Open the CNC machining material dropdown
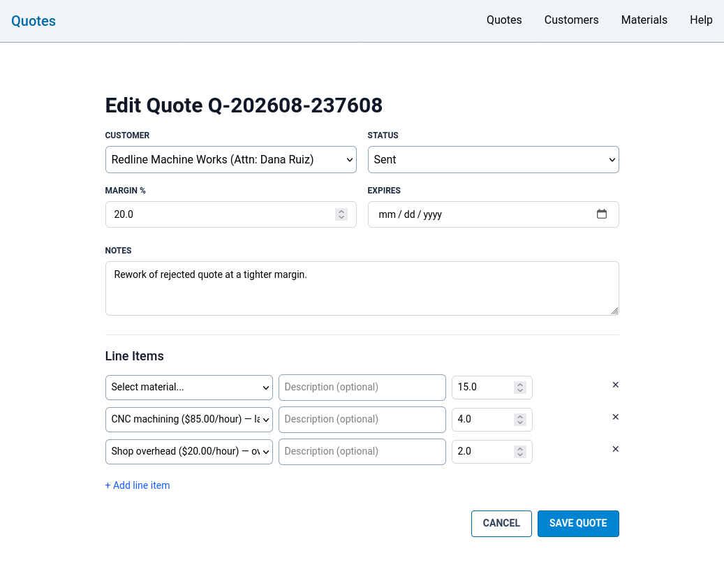 click(x=189, y=420)
